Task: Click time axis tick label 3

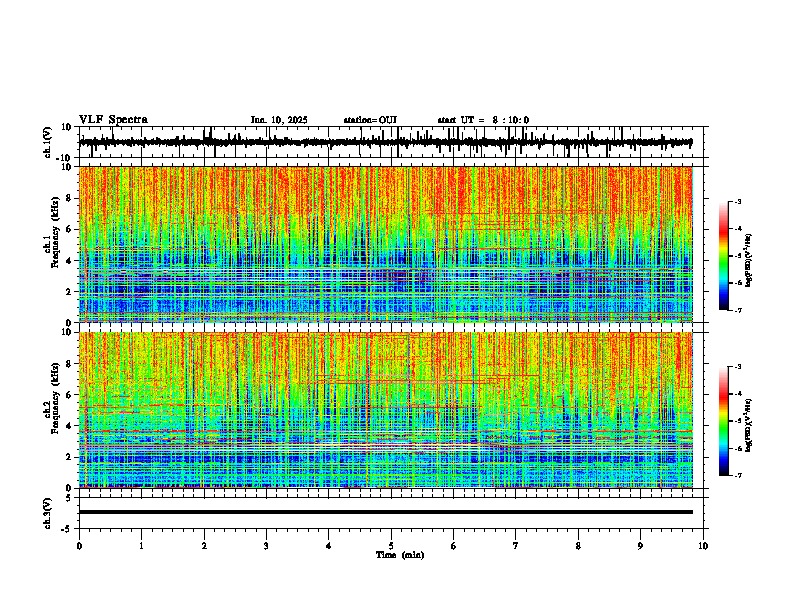Action: pyautogui.click(x=266, y=546)
